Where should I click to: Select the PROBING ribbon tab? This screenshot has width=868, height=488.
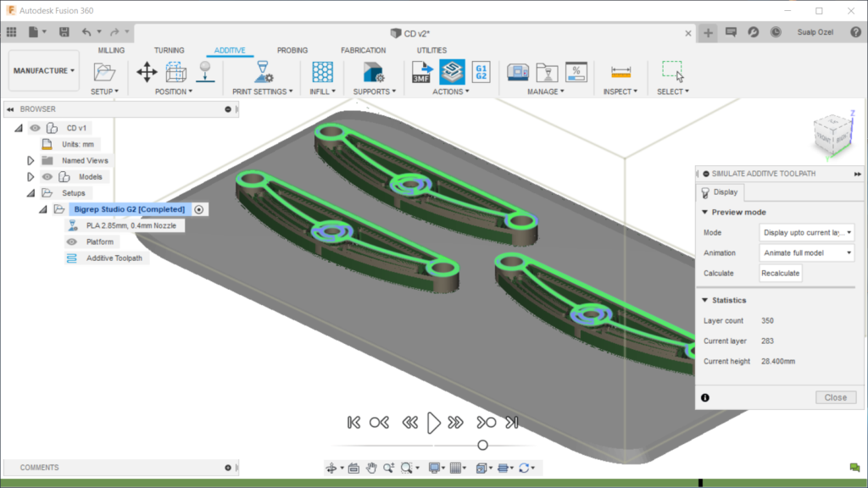coord(292,50)
